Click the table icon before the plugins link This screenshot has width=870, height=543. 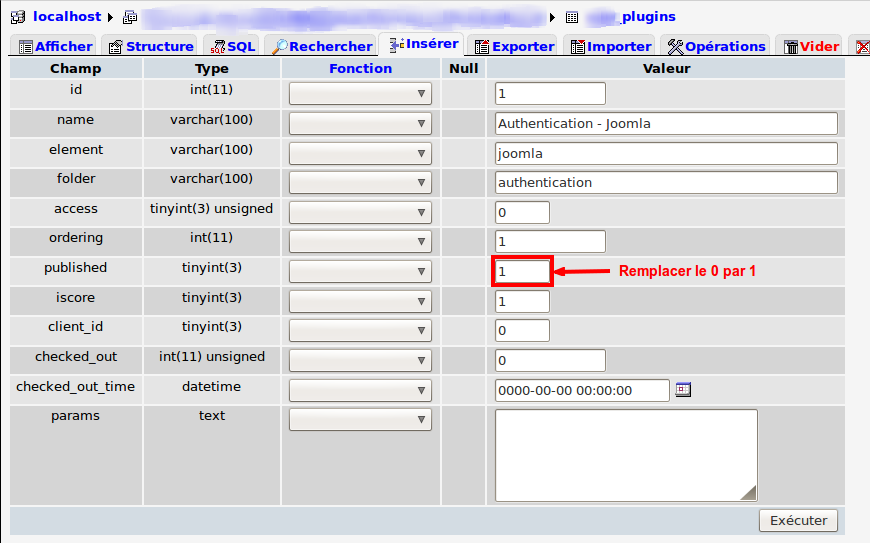pyautogui.click(x=572, y=17)
